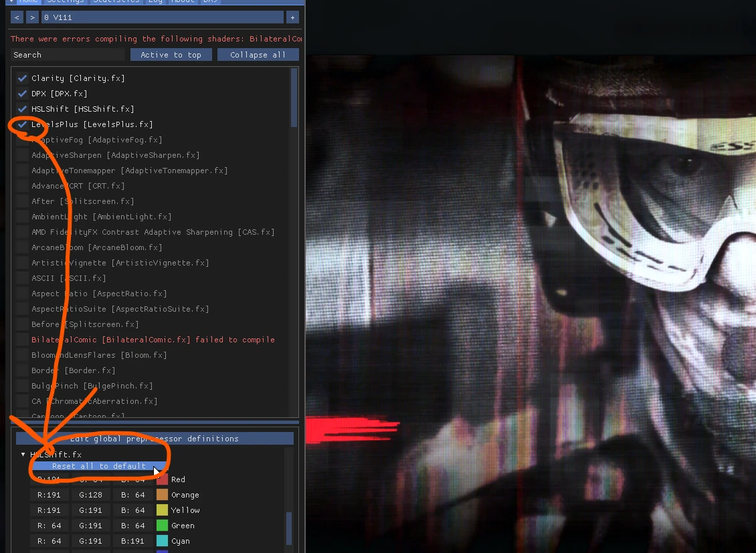
Task: Open the Green color swatch
Action: [162, 526]
